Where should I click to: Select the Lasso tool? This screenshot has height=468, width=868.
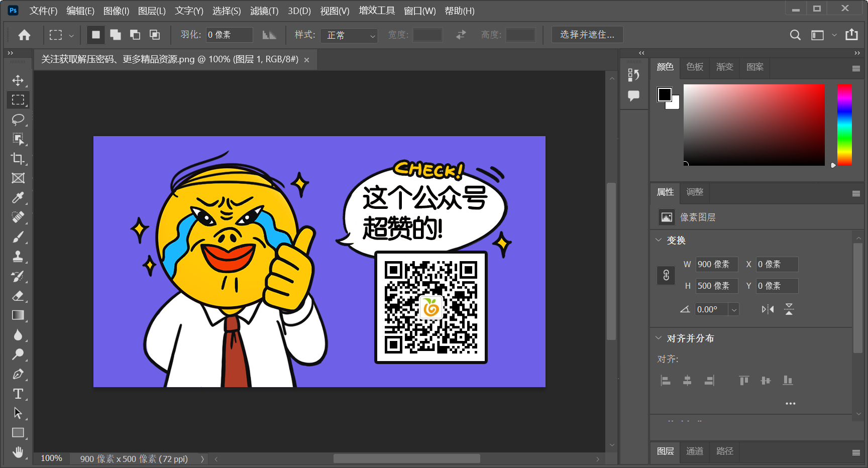pos(18,120)
